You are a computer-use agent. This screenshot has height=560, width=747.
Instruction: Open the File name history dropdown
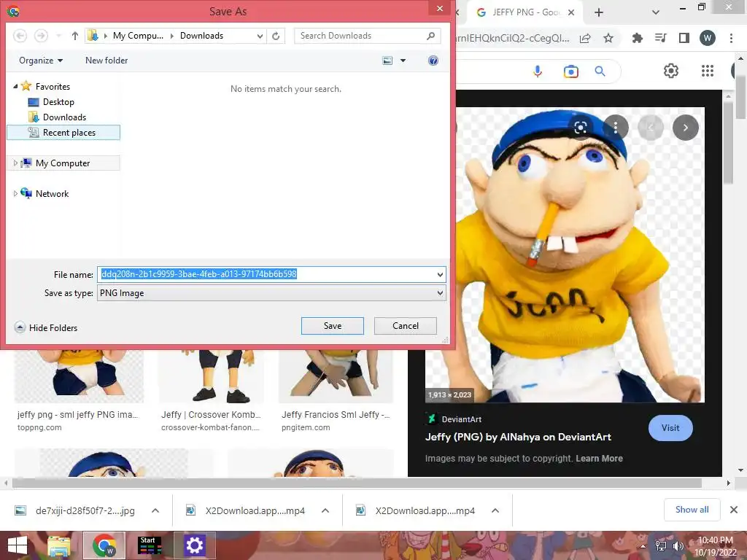pyautogui.click(x=440, y=274)
